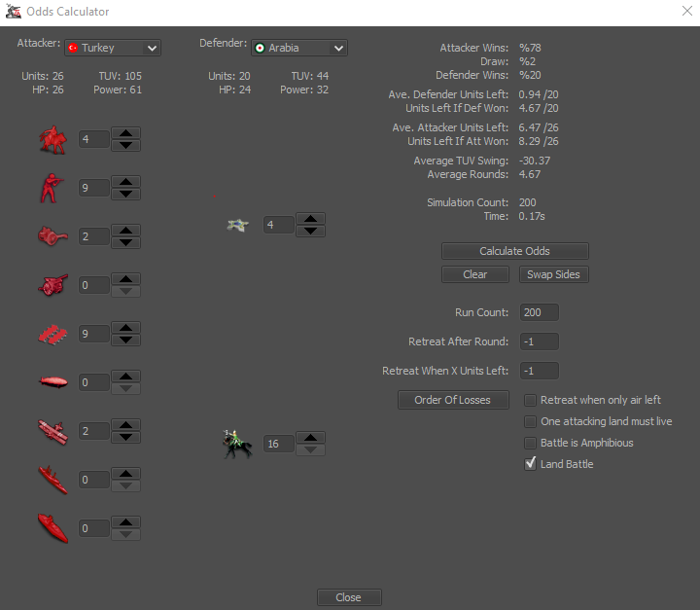Click the red zeppelin airship icon
Screen dimensions: 700x610
tap(52, 382)
